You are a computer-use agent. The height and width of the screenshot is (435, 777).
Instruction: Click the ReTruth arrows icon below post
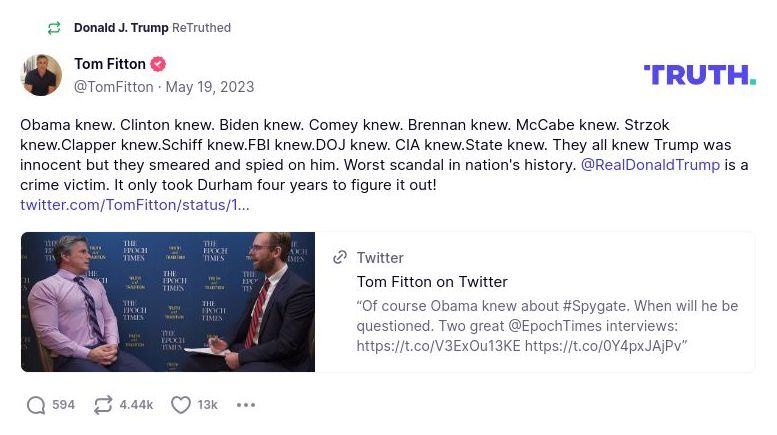[x=103, y=405]
